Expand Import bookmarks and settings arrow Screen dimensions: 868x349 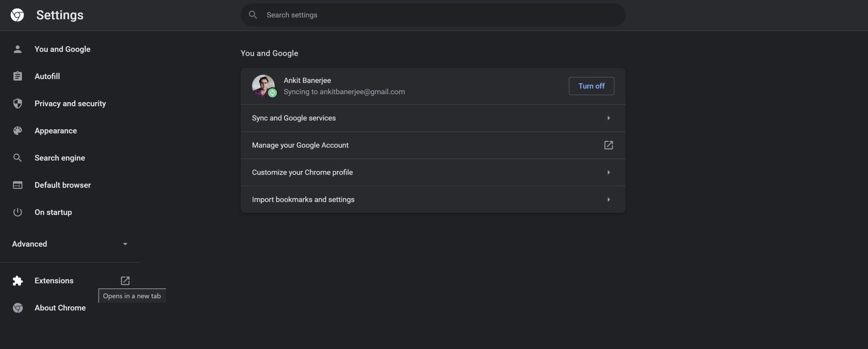coord(609,199)
